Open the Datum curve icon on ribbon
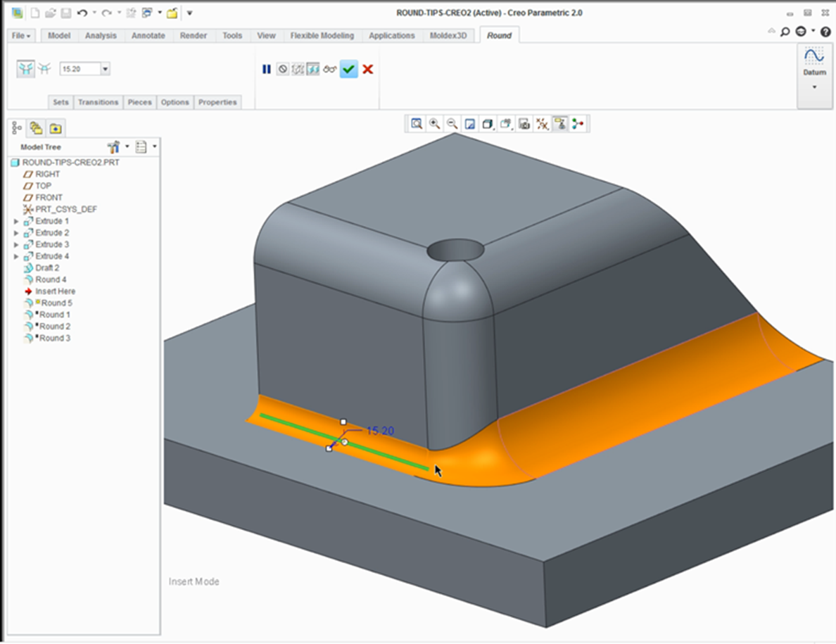The image size is (836, 644). pos(814,56)
